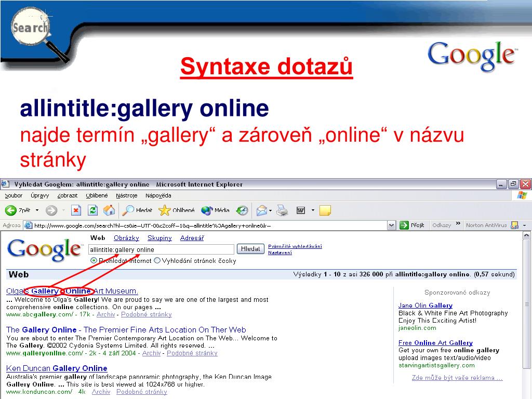Click the Edit with Word toolbar icon

click(x=301, y=210)
